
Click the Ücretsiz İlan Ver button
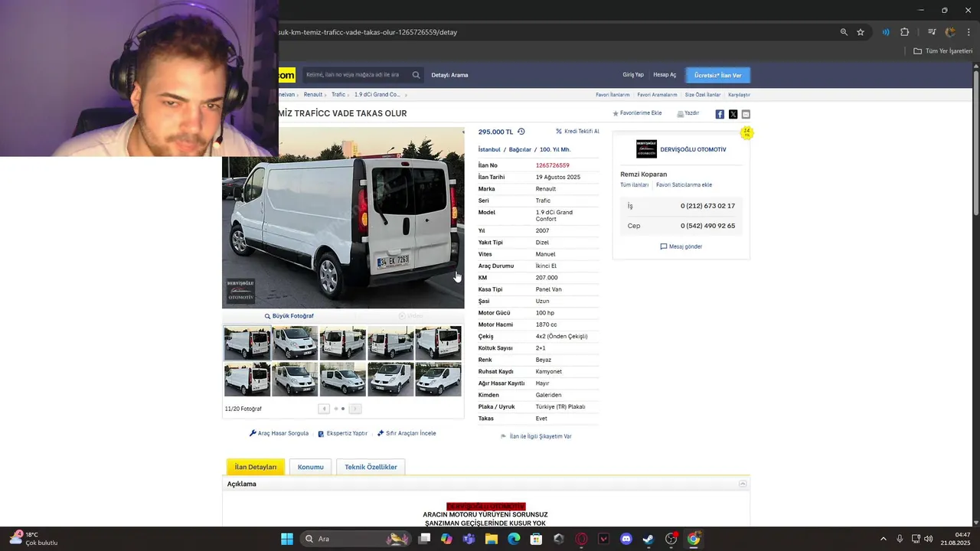(718, 75)
